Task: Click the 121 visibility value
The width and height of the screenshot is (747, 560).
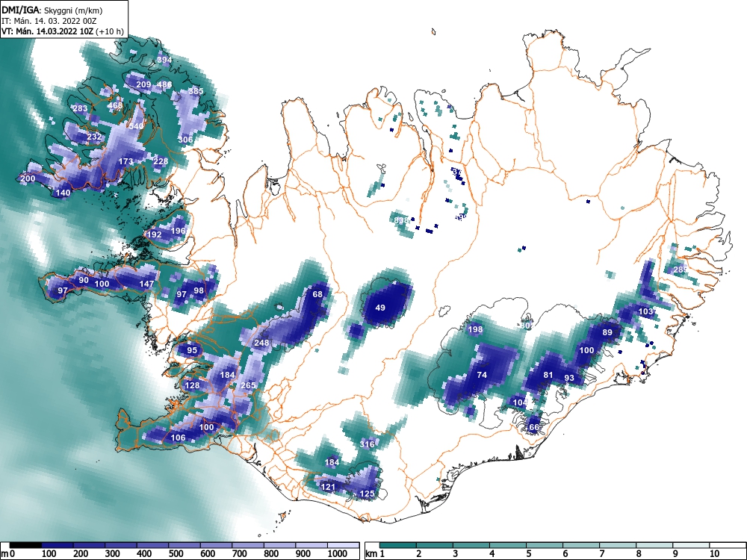Action: [328, 487]
